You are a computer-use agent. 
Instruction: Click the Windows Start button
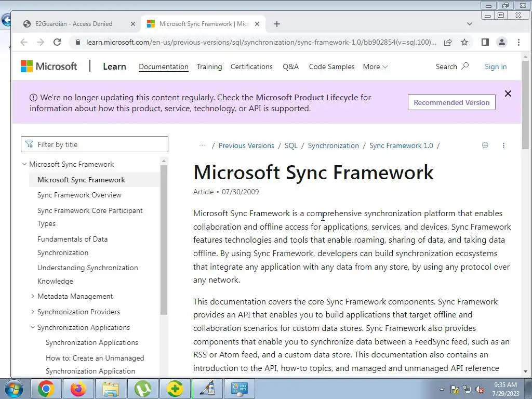coord(13,389)
